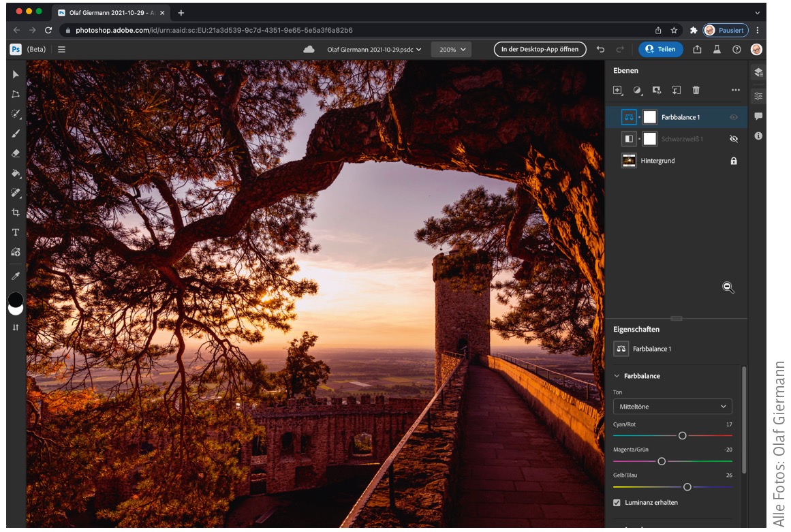Choose the Crop tool

(x=16, y=213)
